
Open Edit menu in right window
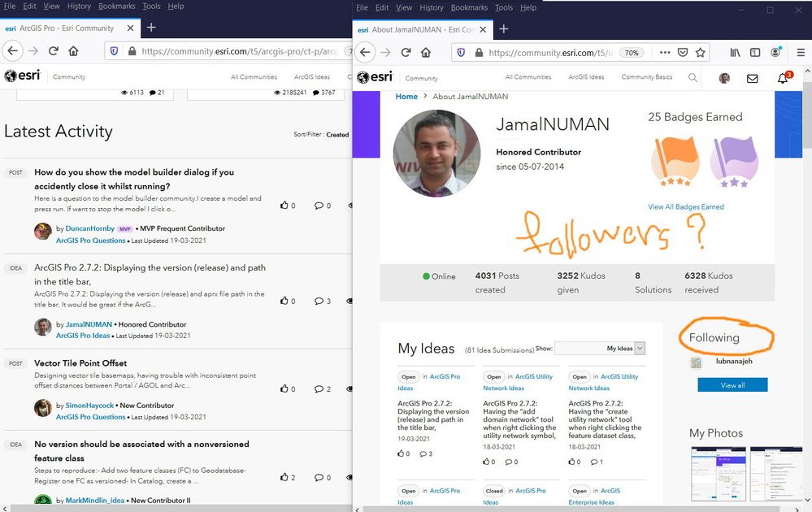click(382, 8)
